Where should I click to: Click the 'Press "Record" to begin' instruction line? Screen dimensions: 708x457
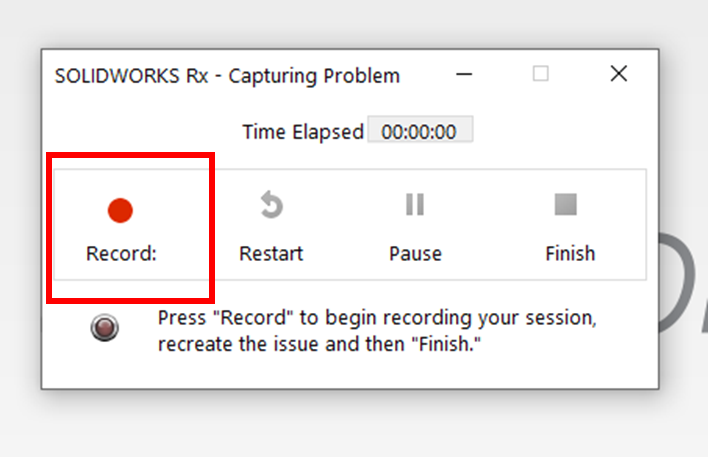pyautogui.click(x=377, y=318)
